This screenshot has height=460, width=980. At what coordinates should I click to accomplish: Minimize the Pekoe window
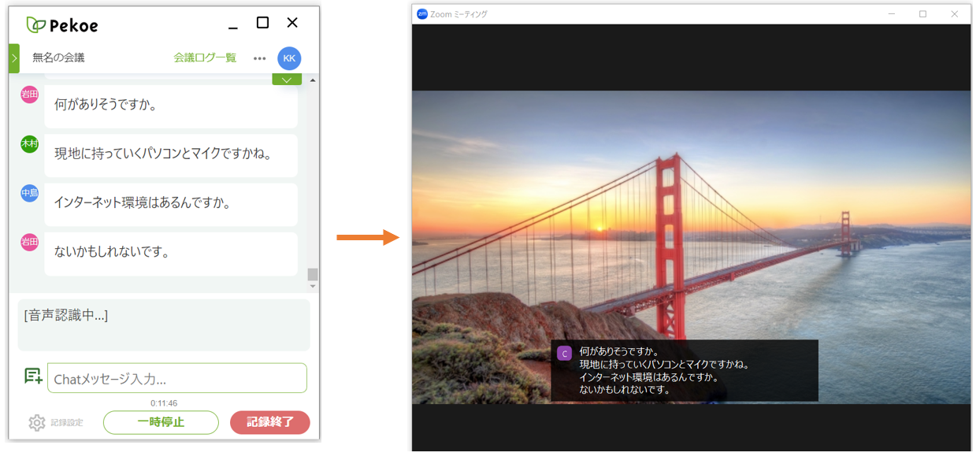(x=233, y=28)
